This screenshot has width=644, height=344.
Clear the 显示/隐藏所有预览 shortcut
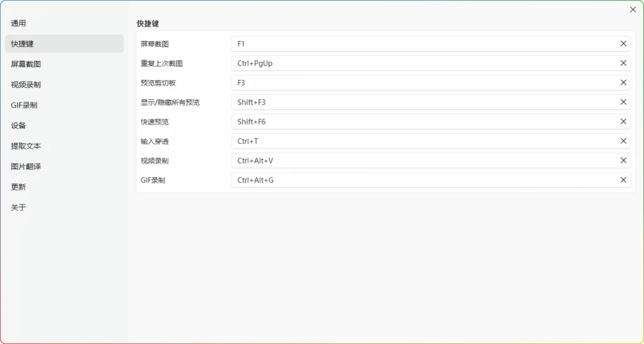[623, 103]
